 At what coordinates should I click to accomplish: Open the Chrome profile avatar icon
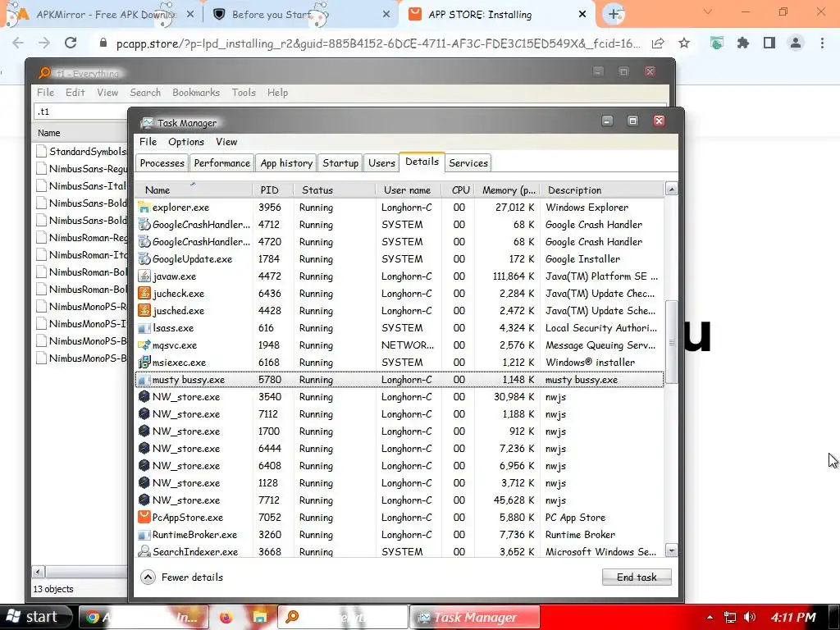[x=796, y=43]
